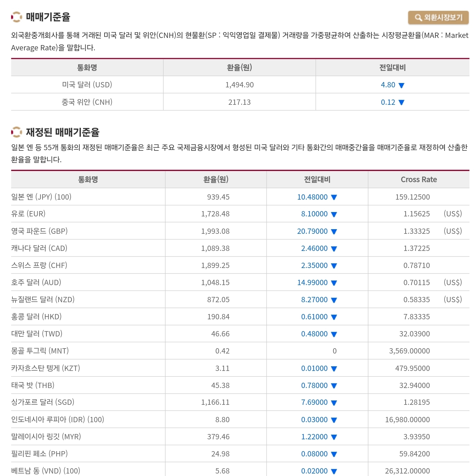Select 말레이시아 링깃 (MYR) row label
Image resolution: width=475 pixels, height=476 pixels.
[46, 437]
